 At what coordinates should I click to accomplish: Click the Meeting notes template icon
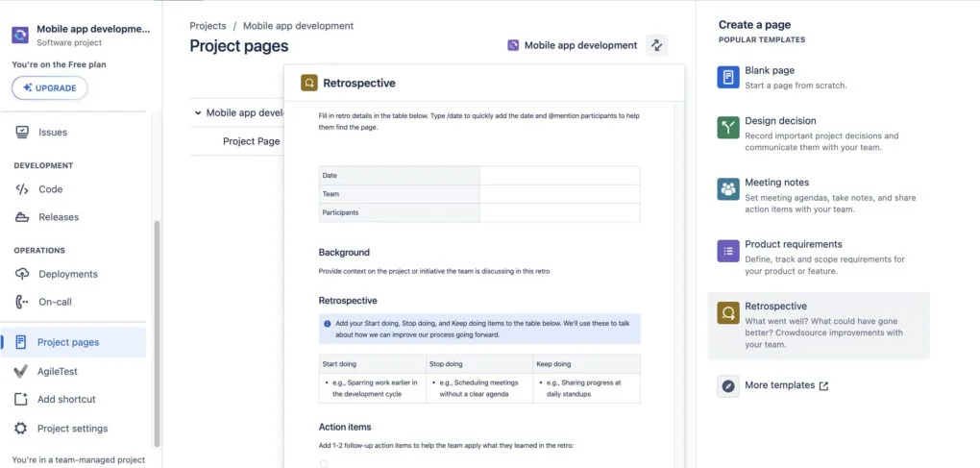pos(728,189)
